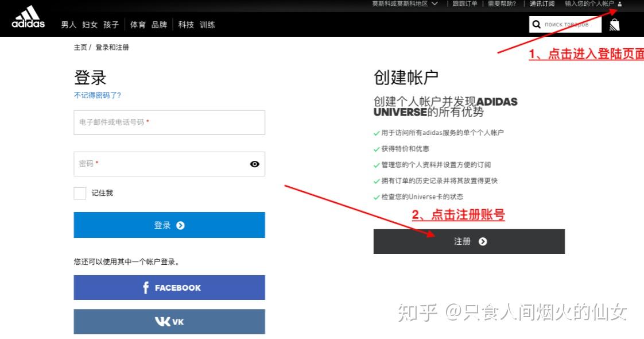Click the dark 注册 button
The height and width of the screenshot is (339, 644).
coord(469,242)
